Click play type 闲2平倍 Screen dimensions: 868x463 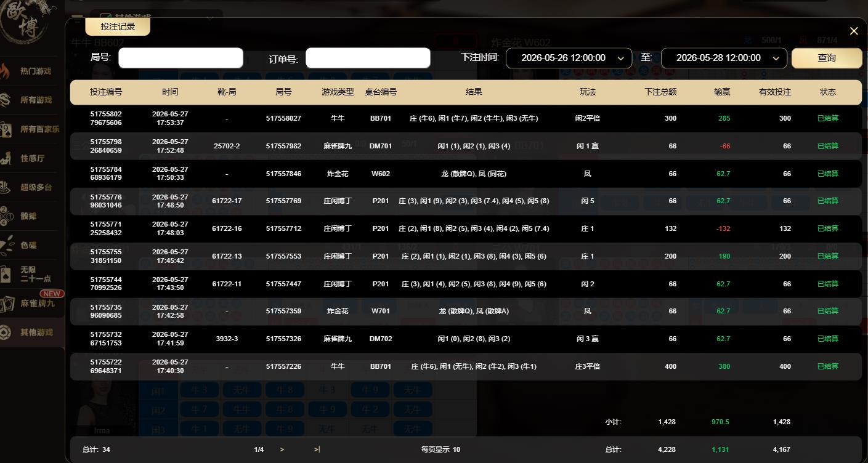tap(588, 118)
